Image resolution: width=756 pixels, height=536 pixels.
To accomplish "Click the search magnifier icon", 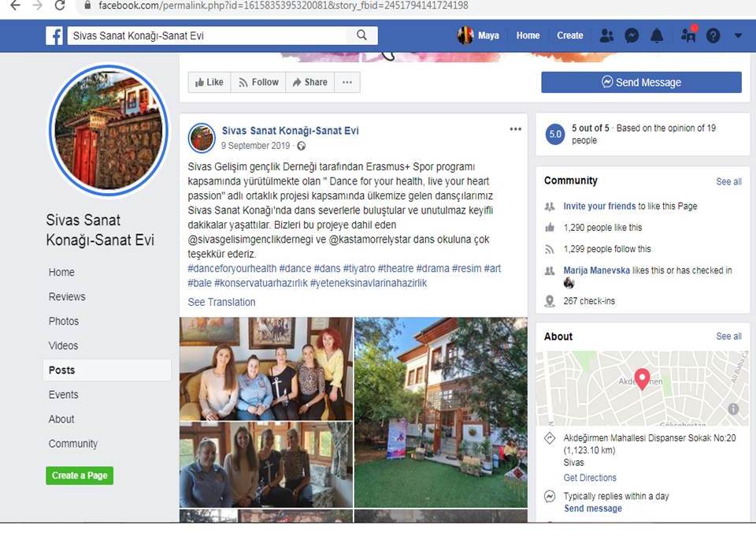I will tap(361, 35).
